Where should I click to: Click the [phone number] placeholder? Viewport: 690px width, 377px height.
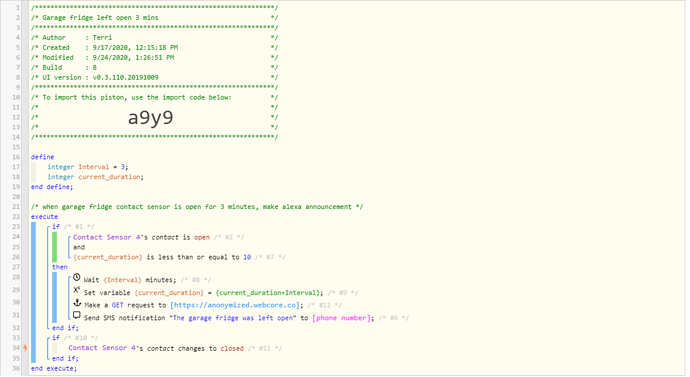[x=341, y=318]
